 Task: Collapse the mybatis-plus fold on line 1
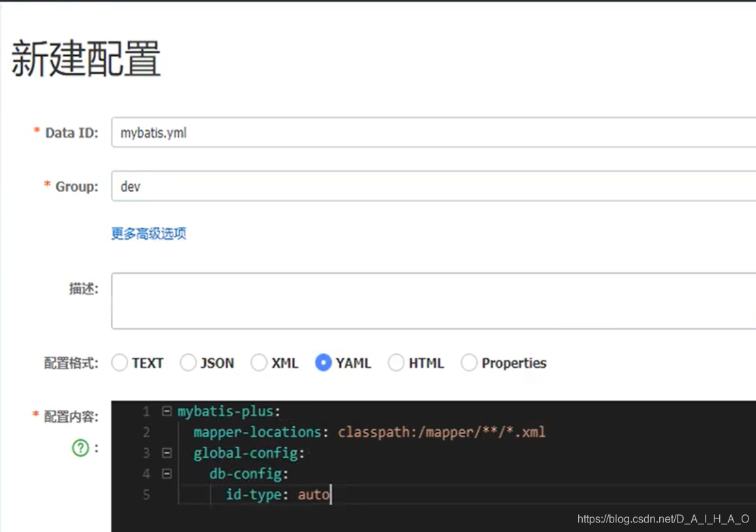pos(167,411)
